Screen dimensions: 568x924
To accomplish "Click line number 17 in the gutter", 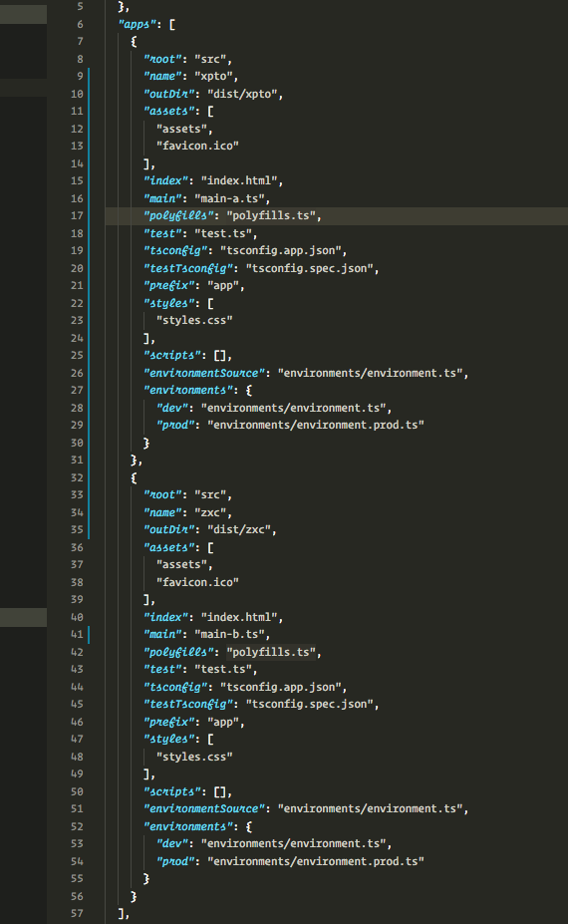I will (77, 215).
